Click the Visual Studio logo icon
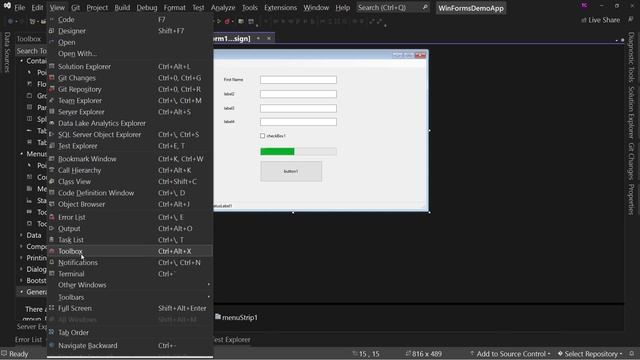This screenshot has width=640, height=360. (x=7, y=6)
